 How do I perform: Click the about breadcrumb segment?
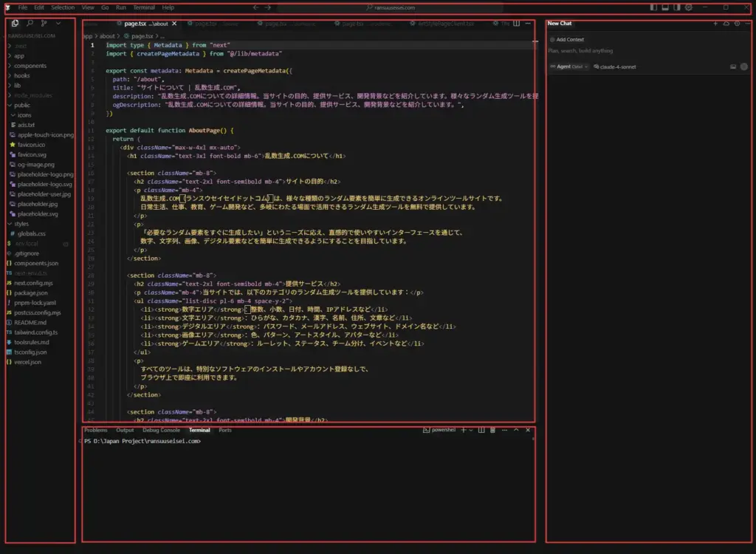[x=107, y=36]
